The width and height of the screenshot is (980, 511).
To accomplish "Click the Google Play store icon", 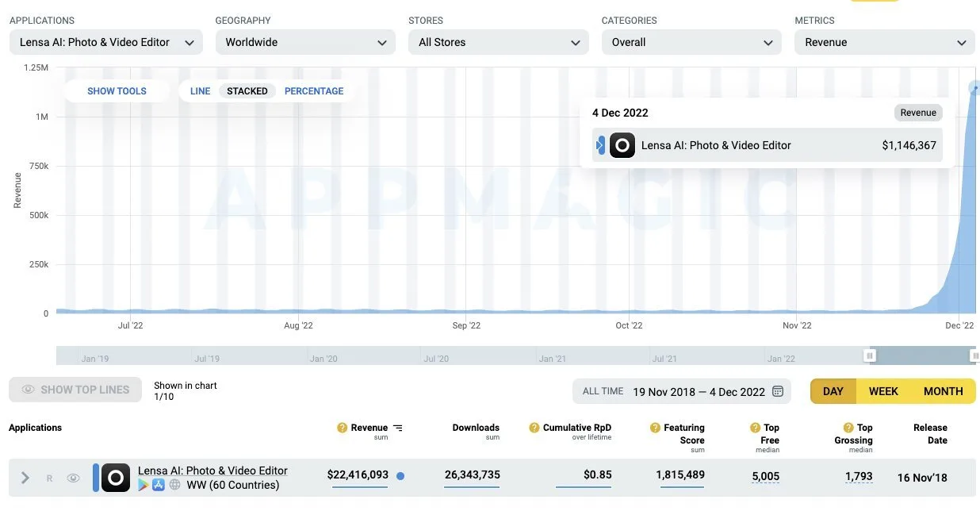I will [144, 485].
